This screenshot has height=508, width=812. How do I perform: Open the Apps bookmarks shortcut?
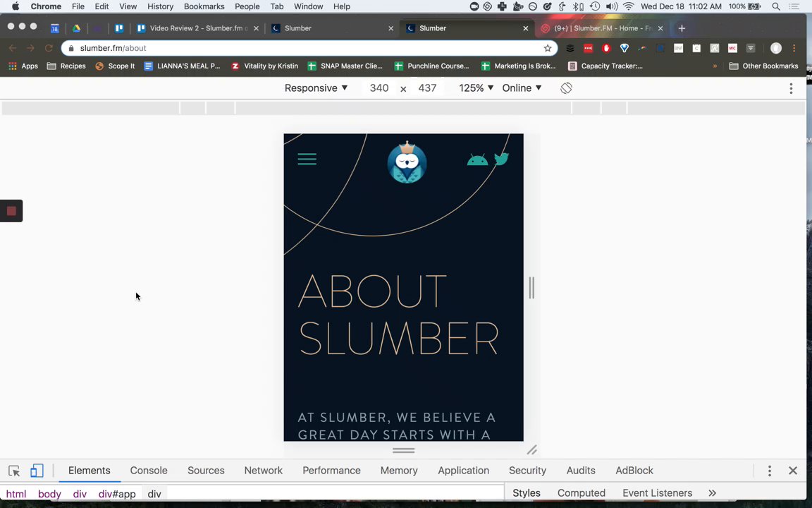23,66
